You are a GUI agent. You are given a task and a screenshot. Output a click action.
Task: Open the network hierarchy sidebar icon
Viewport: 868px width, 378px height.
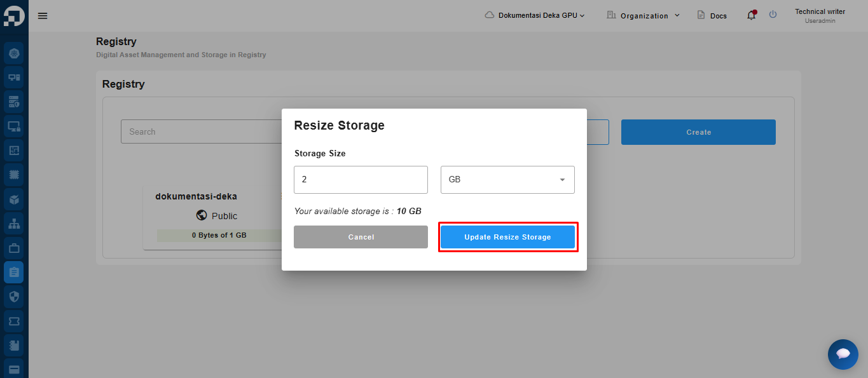point(14,224)
